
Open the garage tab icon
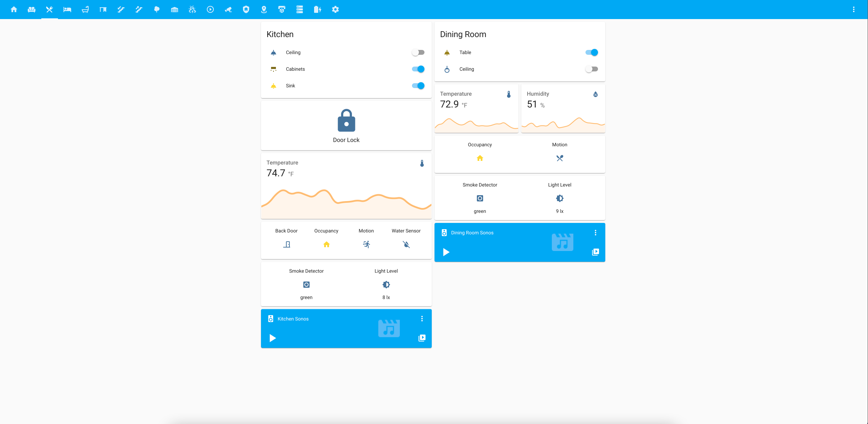click(x=175, y=9)
